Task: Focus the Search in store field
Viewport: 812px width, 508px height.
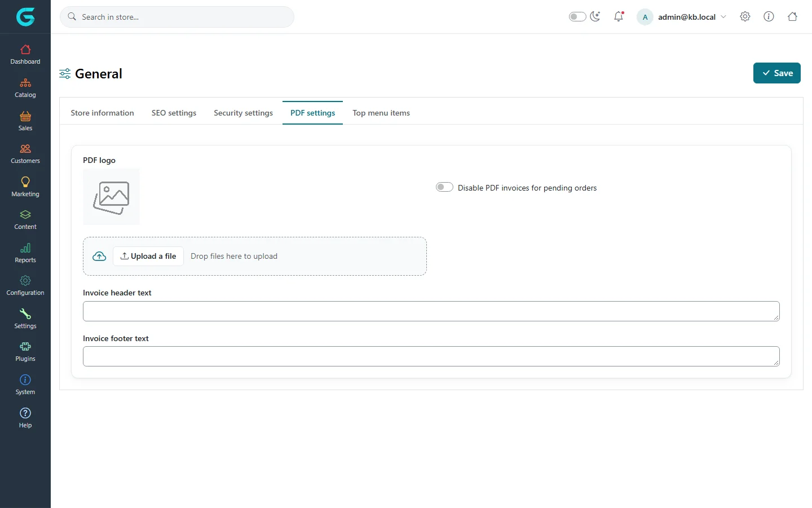Action: [x=177, y=17]
